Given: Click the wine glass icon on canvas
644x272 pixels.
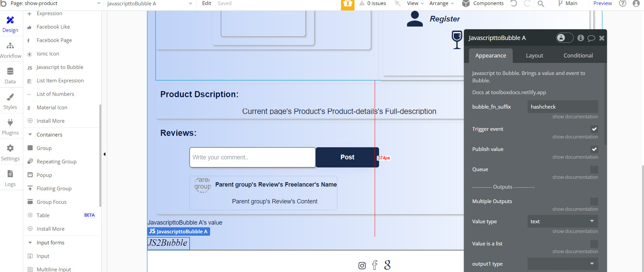Looking at the screenshot, I should point(457,40).
